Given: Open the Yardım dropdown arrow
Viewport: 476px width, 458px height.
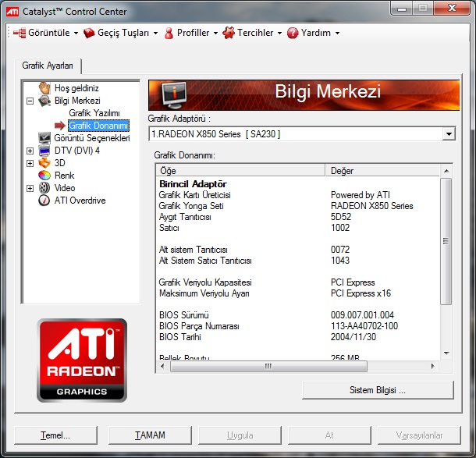Looking at the screenshot, I should click(337, 33).
